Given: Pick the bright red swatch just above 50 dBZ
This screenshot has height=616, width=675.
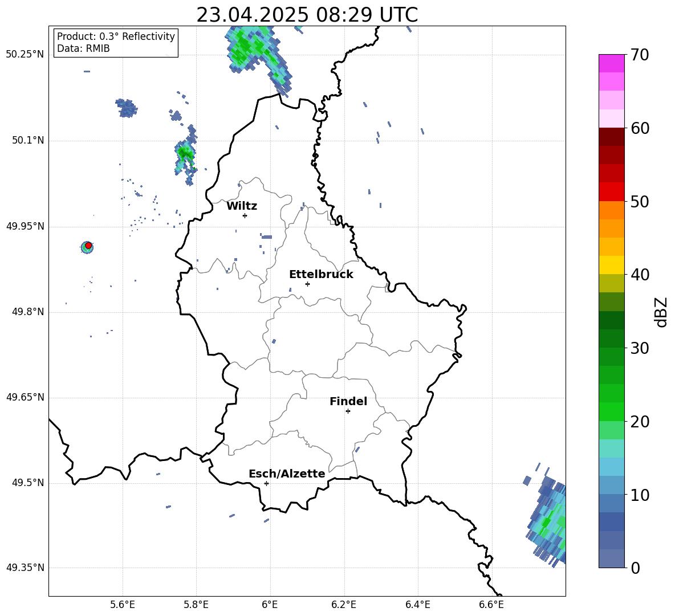Looking at the screenshot, I should [x=611, y=192].
